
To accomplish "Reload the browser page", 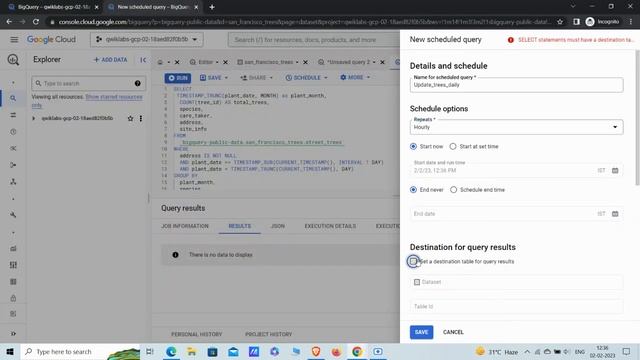I will pyautogui.click(x=36, y=22).
